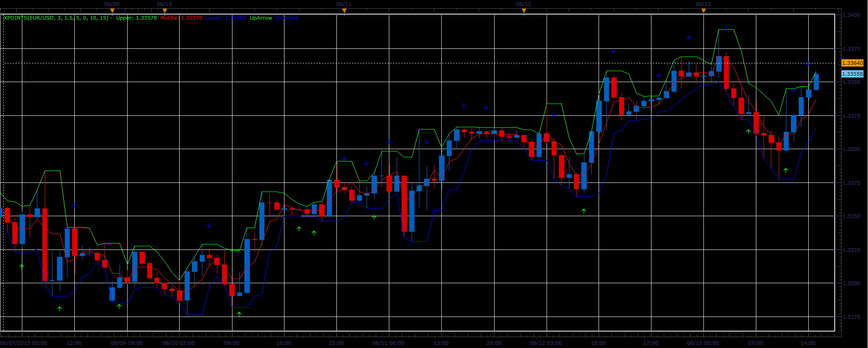Click the 1.3400 price axis label

(x=852, y=15)
